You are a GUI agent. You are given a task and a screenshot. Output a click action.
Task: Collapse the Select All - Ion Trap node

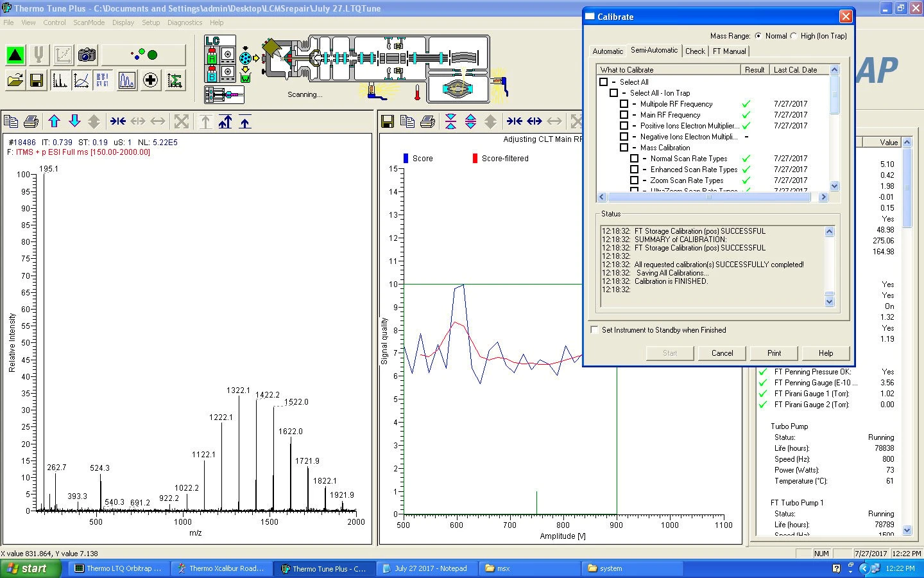click(624, 93)
